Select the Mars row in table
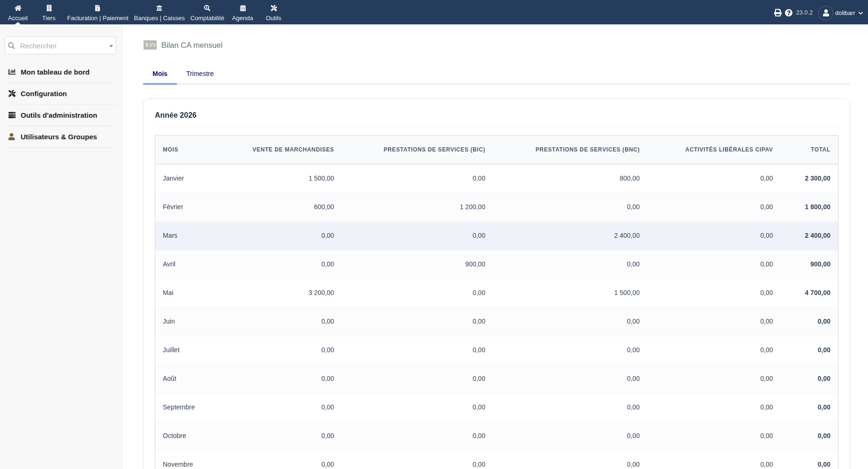The height and width of the screenshot is (469, 868). (x=496, y=235)
